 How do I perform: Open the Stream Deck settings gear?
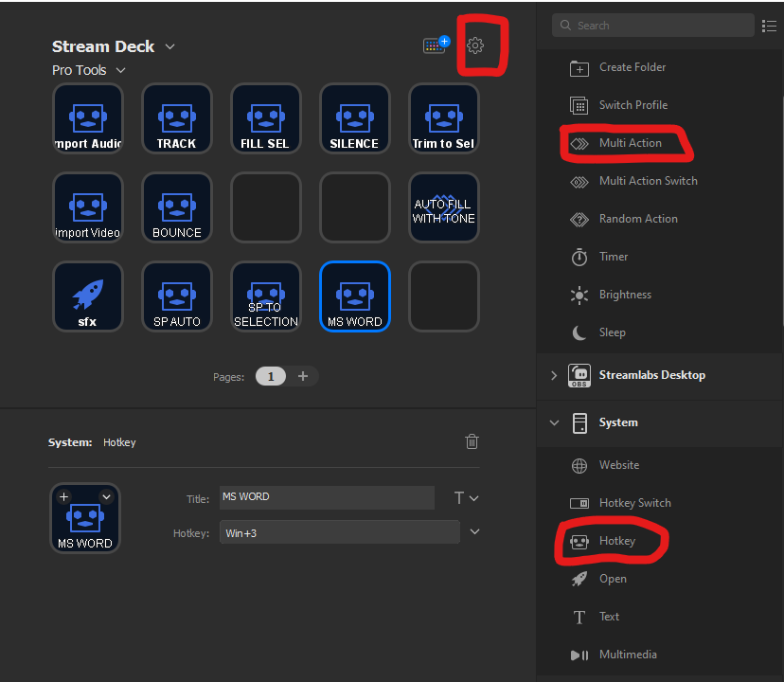pos(475,45)
